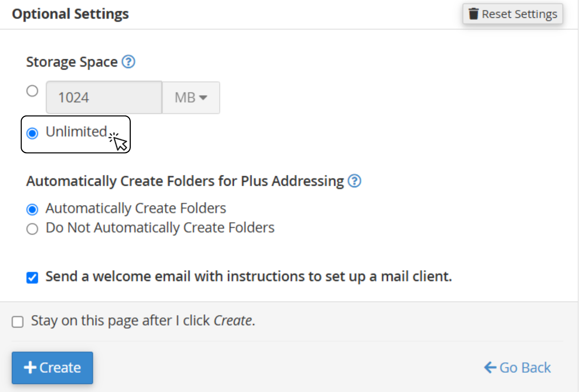579x392 pixels.
Task: Uncheck the send welcome email checkbox
Action: click(x=32, y=278)
